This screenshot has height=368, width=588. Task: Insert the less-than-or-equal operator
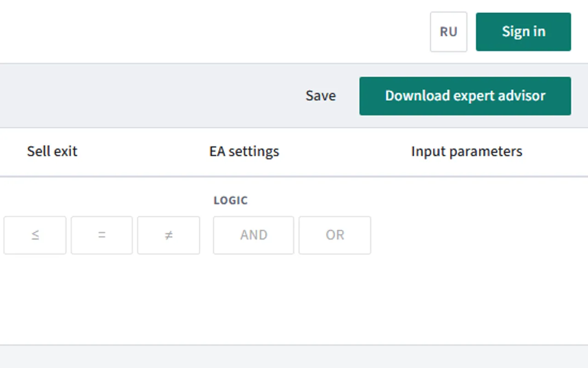(35, 235)
